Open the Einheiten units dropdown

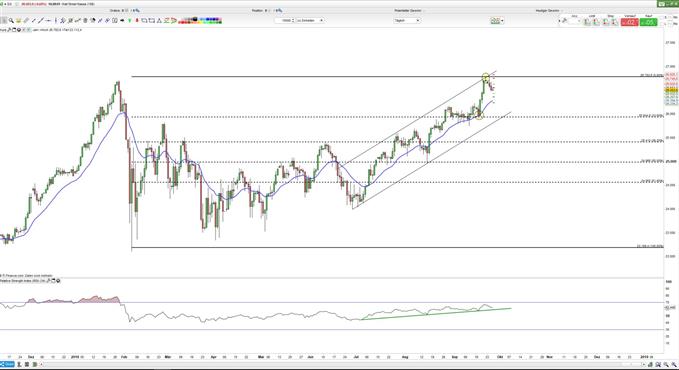(310, 20)
